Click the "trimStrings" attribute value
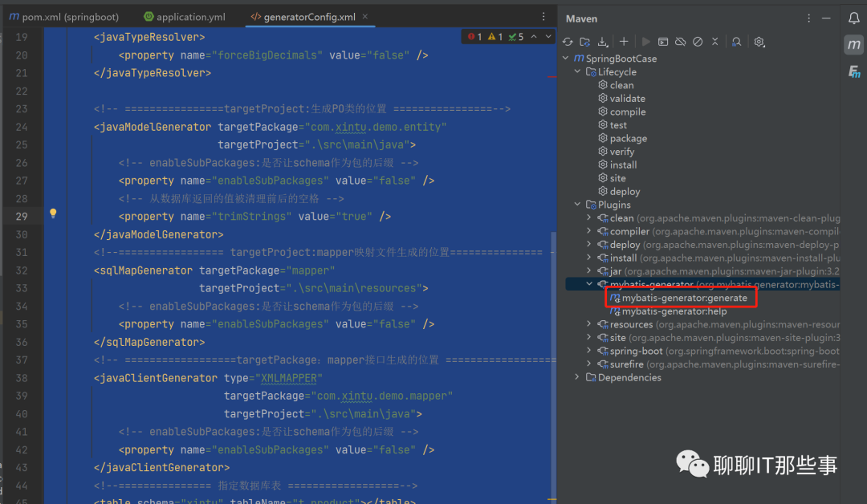The width and height of the screenshot is (867, 504). pos(251,216)
